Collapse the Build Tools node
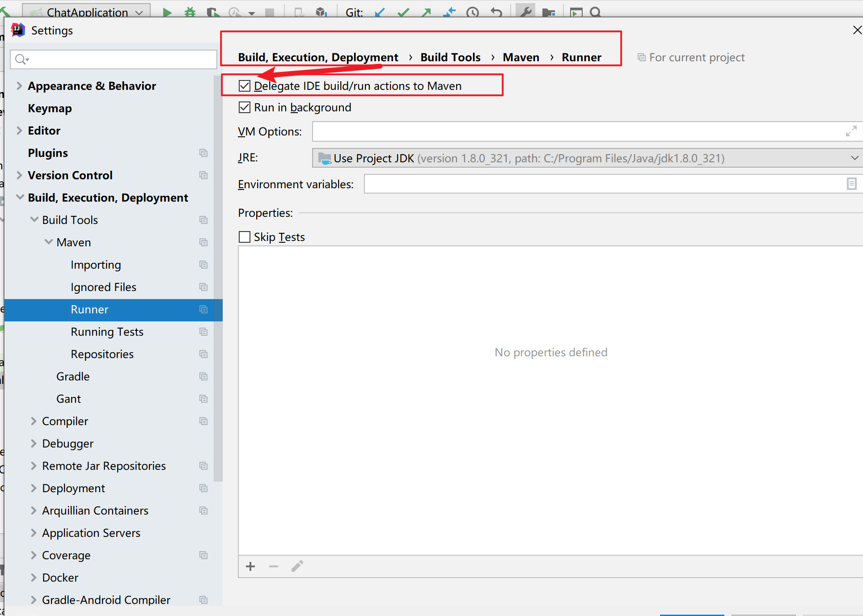The image size is (863, 616). [x=34, y=219]
